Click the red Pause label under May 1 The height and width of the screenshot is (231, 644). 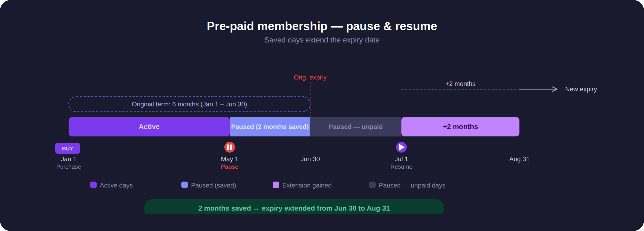point(230,167)
